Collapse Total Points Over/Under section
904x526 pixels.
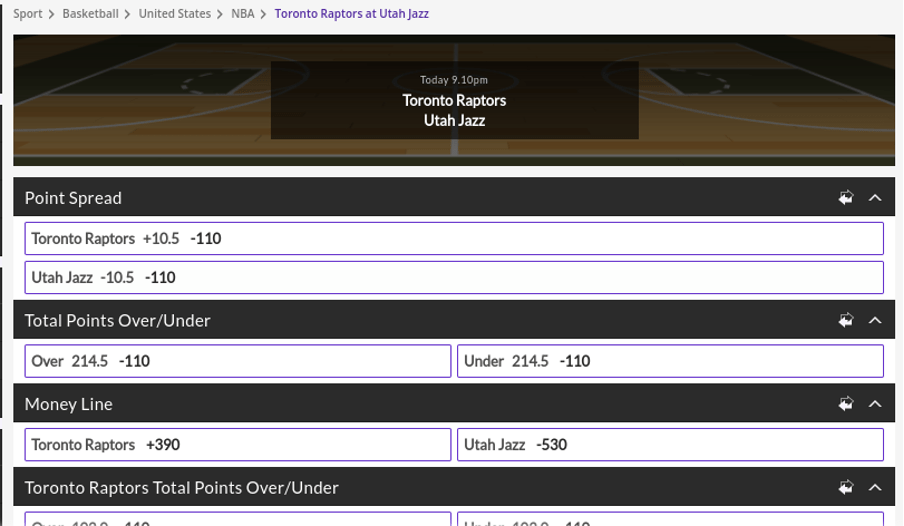pyautogui.click(x=875, y=320)
